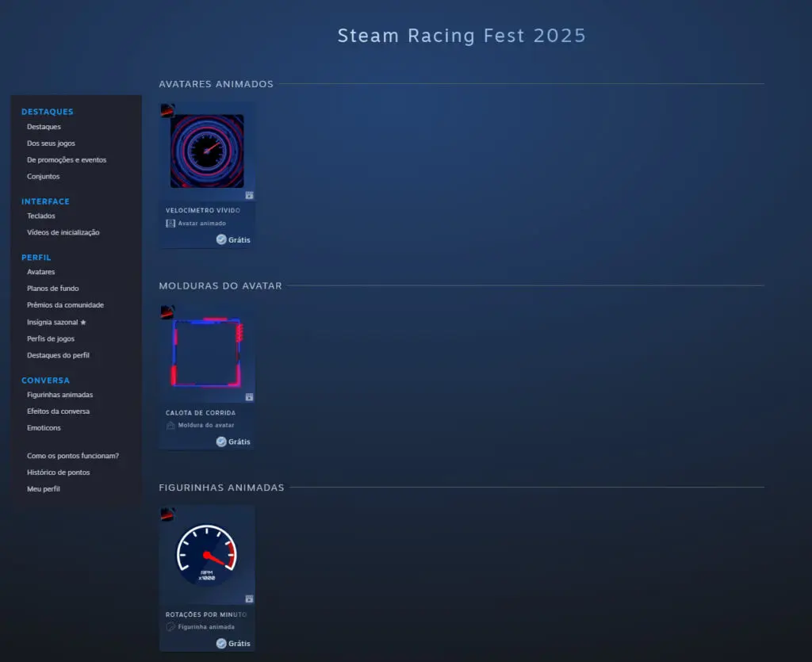Click the 'MOLDURAS DO AVATAR' section heading
This screenshot has height=662, width=812.
click(x=220, y=285)
